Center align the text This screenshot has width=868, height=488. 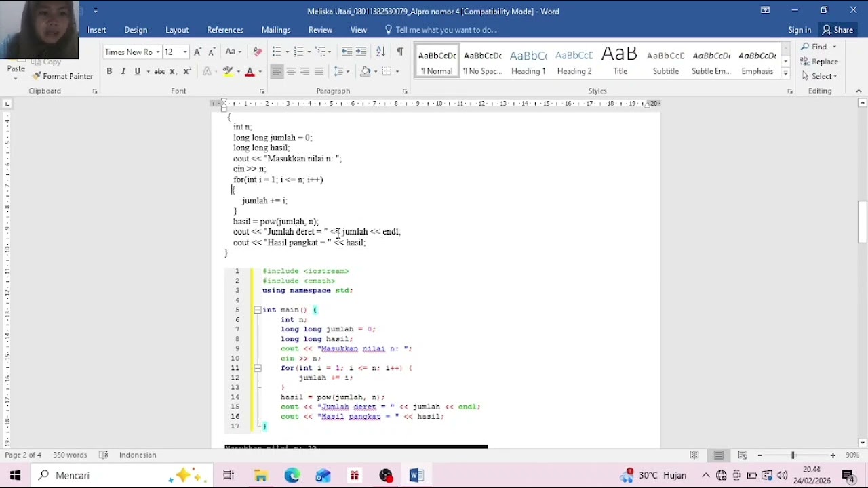291,71
